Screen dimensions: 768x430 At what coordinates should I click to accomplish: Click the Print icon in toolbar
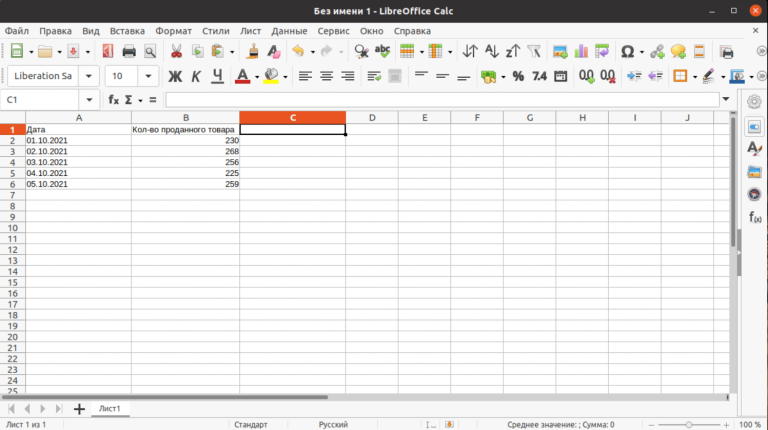(x=129, y=51)
